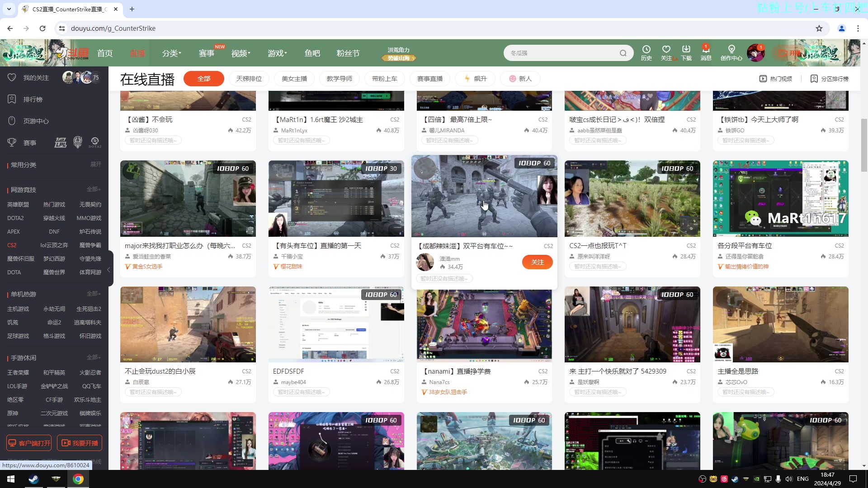Image resolution: width=868 pixels, height=488 pixels.
Task: Select the 飙升 filter tab
Action: click(475, 79)
